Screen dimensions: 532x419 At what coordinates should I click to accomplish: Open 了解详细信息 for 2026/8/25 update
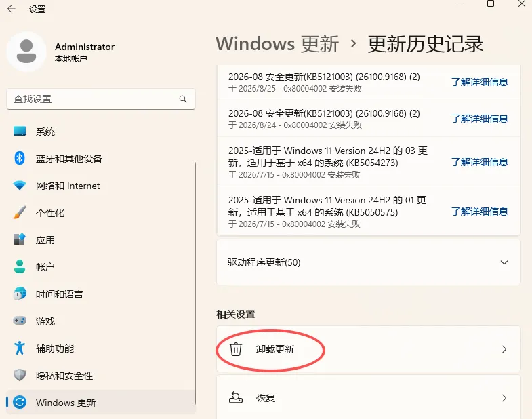coord(479,82)
